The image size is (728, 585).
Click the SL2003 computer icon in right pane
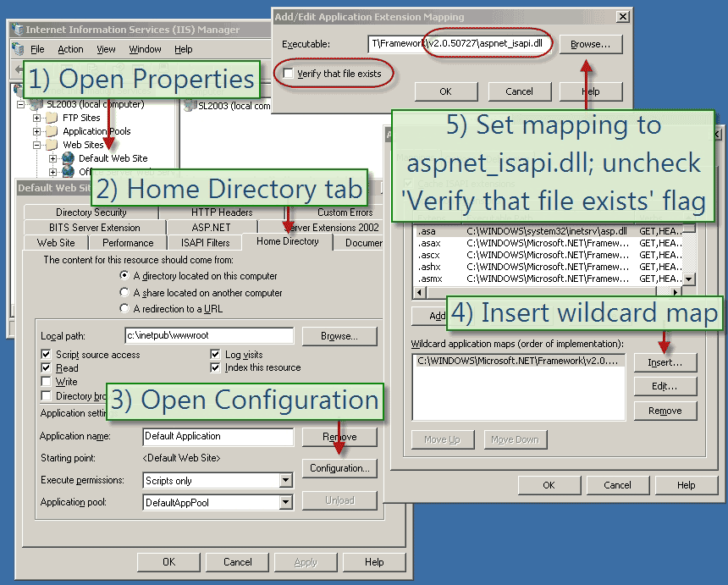pos(189,106)
